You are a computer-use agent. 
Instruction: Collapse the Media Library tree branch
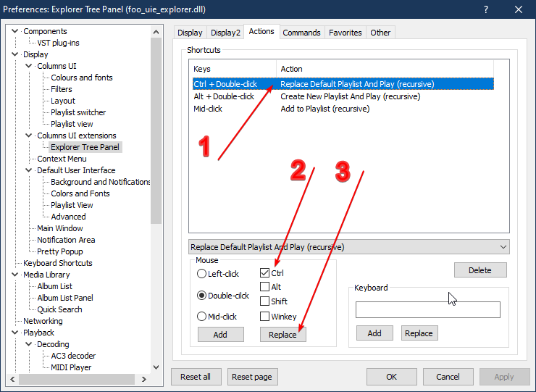click(x=15, y=275)
